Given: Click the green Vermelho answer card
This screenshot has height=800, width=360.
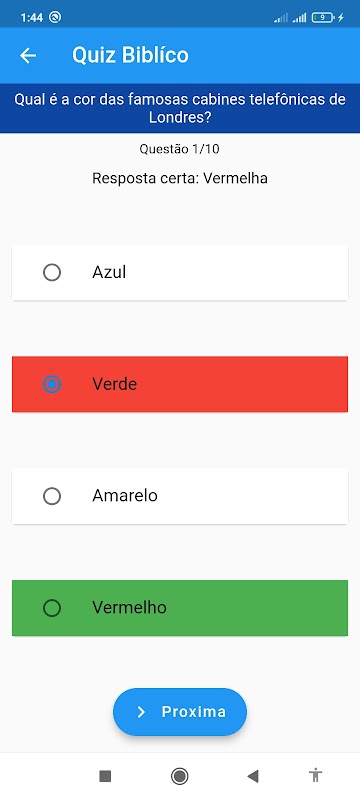Looking at the screenshot, I should [x=180, y=608].
